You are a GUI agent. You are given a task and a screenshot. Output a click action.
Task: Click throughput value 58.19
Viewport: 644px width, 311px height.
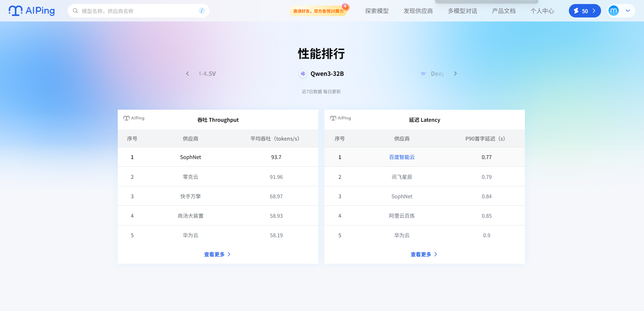pos(276,235)
